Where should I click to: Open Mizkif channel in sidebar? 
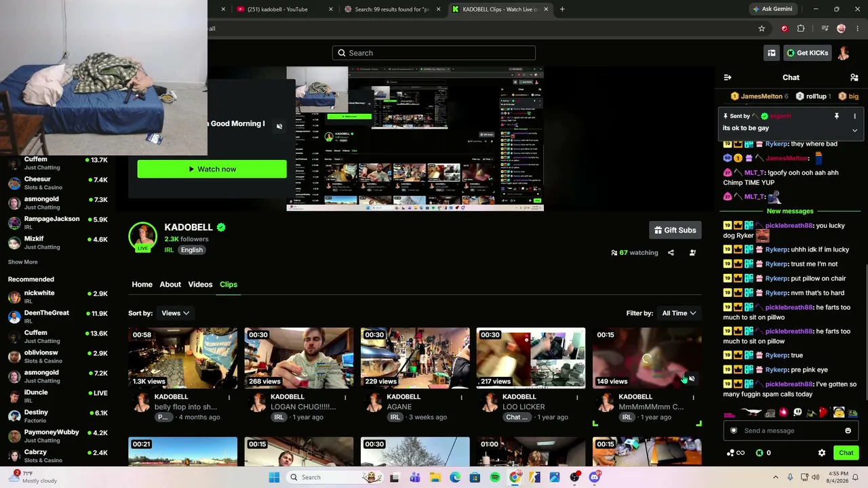click(58, 243)
